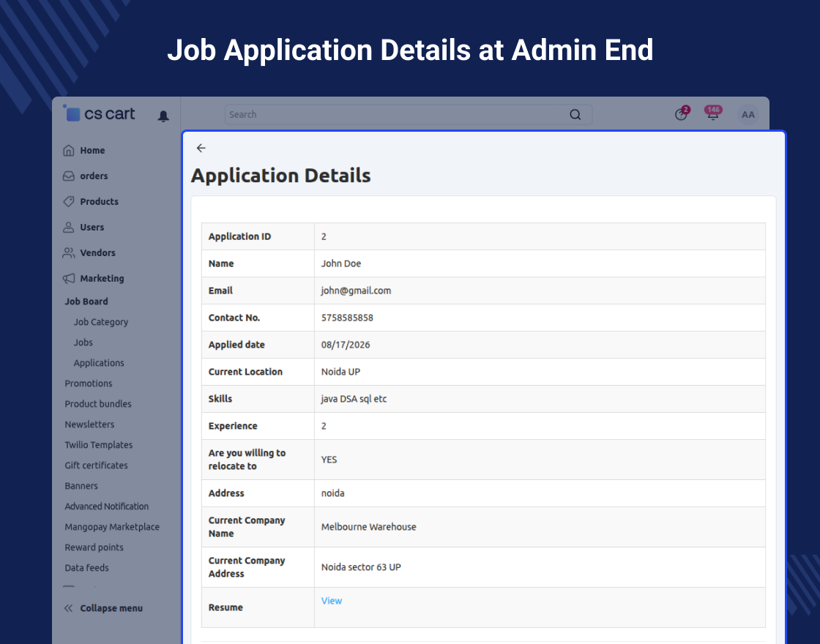Click the back arrow above Application Details
The width and height of the screenshot is (820, 644).
pos(201,148)
